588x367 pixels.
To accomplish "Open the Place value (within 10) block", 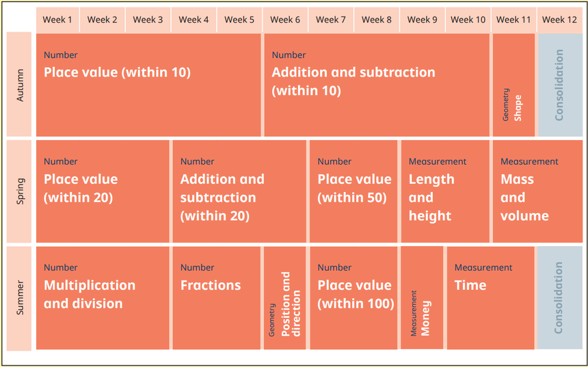I will pos(148,84).
